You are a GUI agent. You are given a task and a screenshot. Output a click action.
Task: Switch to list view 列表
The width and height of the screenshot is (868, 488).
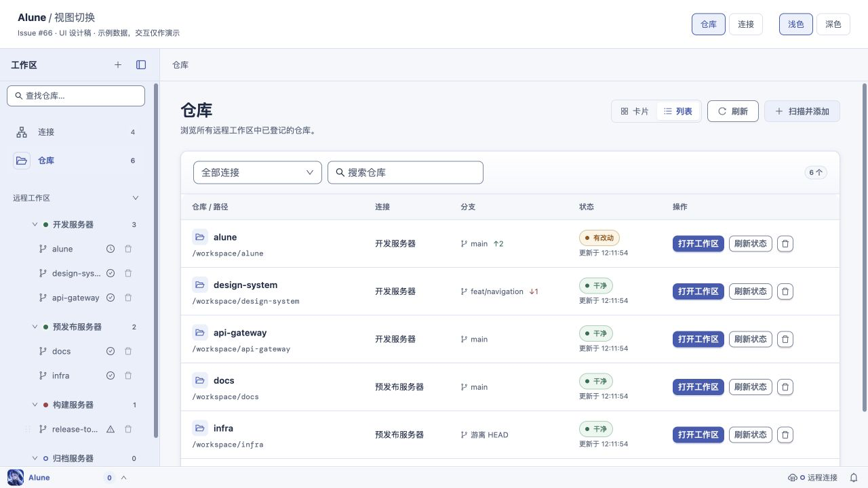678,111
